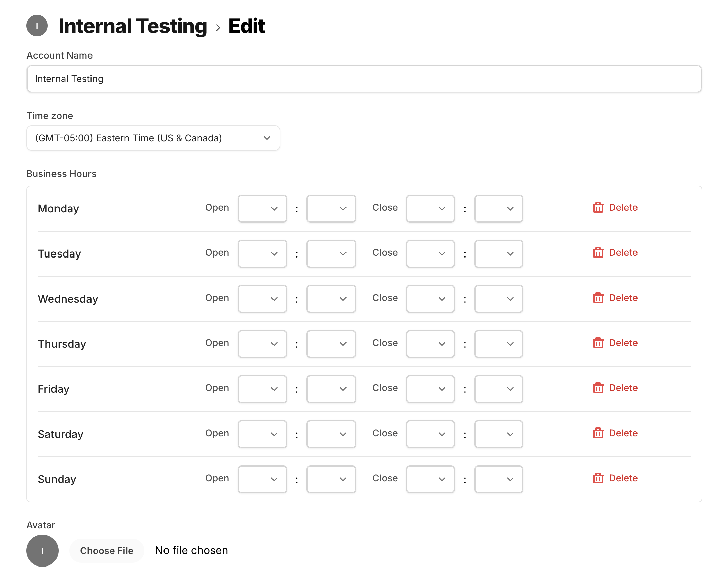Click the account avatar circle in header

click(37, 26)
